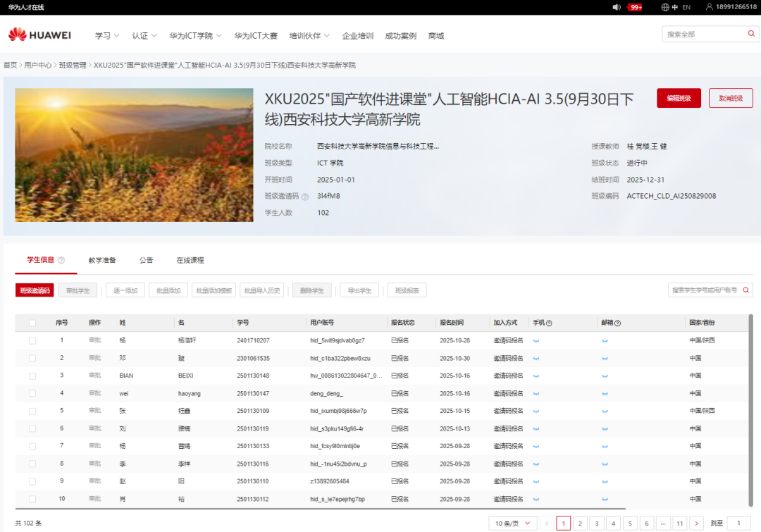Click the 导出学生 button

click(359, 290)
